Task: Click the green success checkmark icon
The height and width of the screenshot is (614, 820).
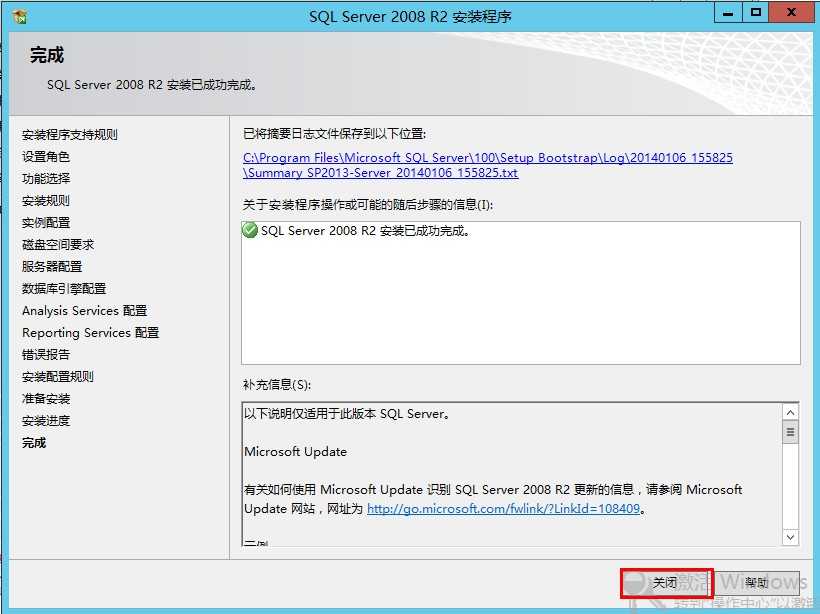Action: point(250,230)
